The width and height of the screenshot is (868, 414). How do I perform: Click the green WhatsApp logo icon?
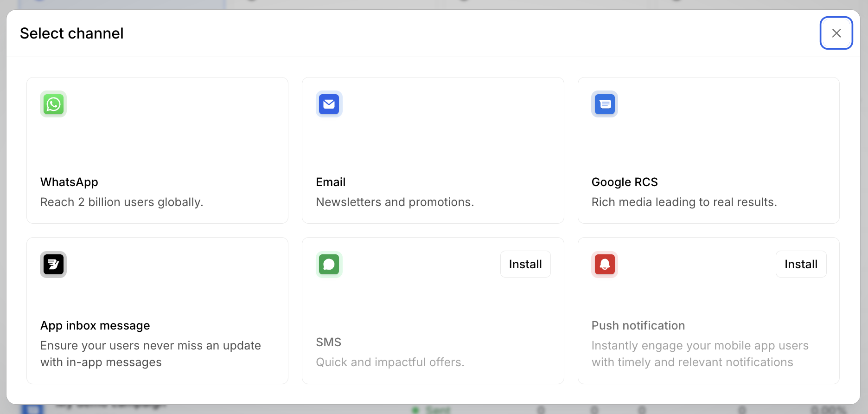(x=53, y=104)
